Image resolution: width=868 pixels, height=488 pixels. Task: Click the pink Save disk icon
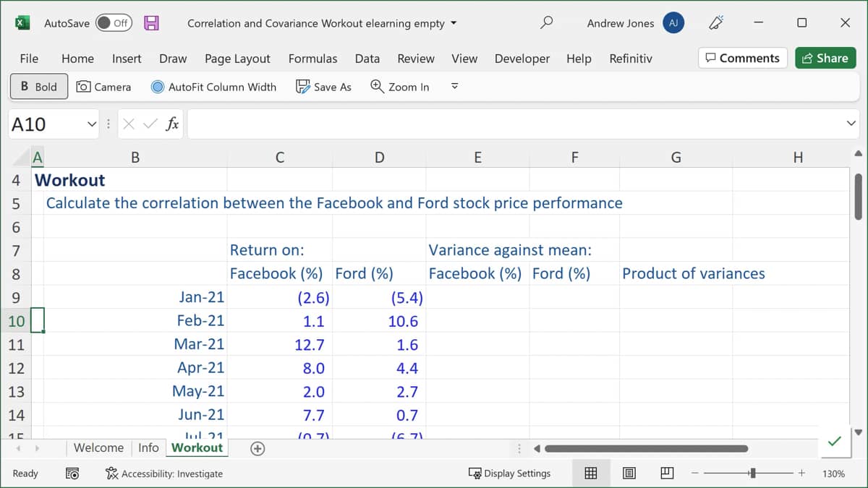pos(151,23)
